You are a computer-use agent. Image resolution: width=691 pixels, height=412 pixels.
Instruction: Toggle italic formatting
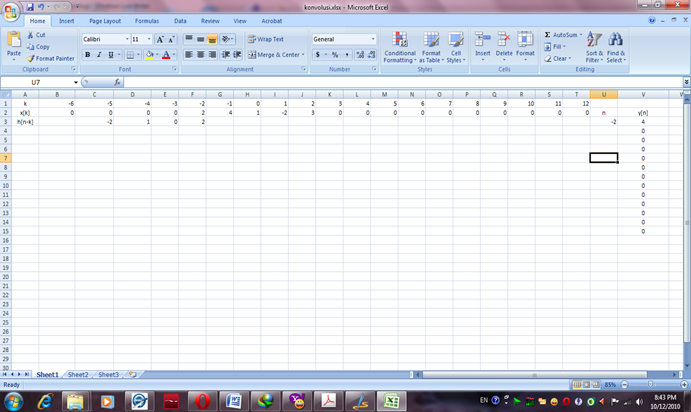[99, 55]
